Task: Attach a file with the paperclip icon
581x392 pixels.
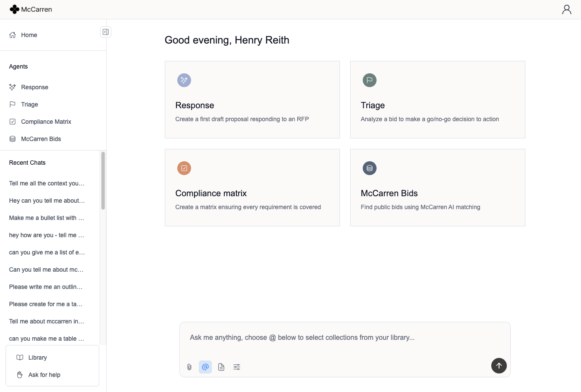Action: click(189, 367)
